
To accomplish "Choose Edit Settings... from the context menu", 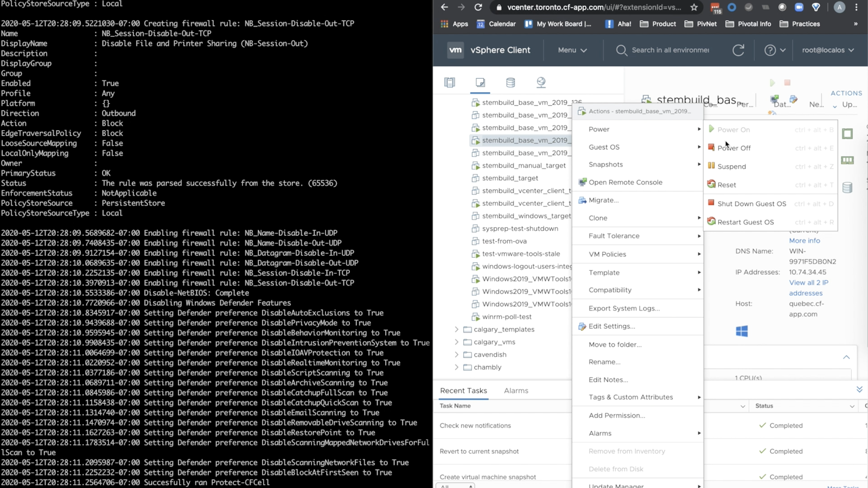I will 638,326.
